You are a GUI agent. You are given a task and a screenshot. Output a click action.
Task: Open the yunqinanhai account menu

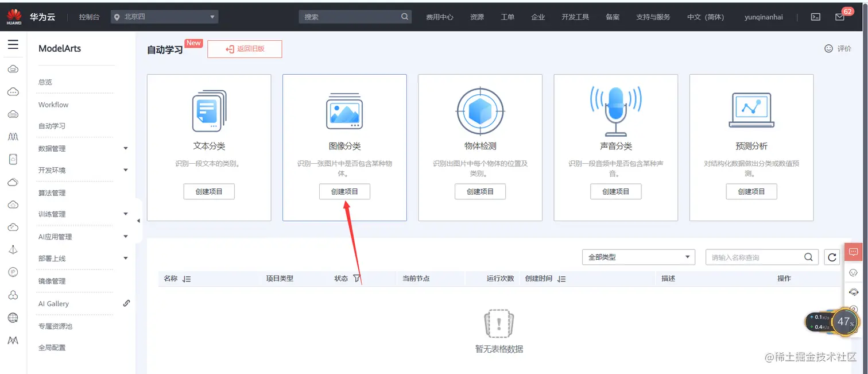tap(764, 17)
